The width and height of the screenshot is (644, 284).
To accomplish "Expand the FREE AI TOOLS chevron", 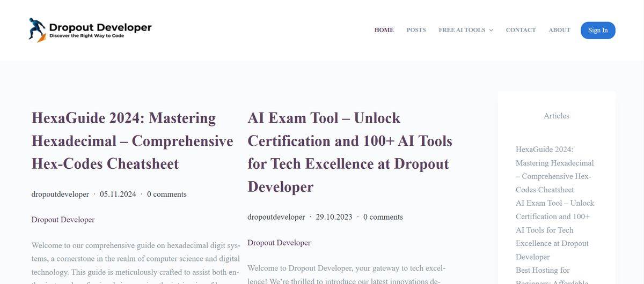I will (491, 31).
